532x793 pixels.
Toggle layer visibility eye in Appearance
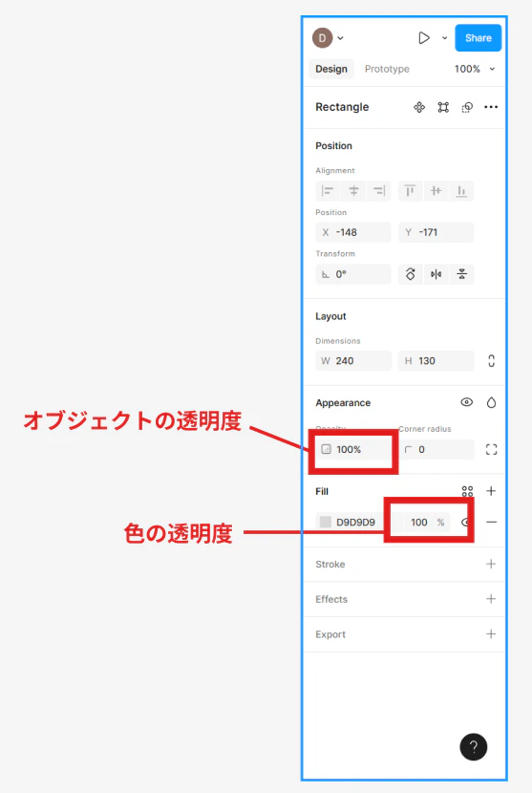(x=467, y=402)
